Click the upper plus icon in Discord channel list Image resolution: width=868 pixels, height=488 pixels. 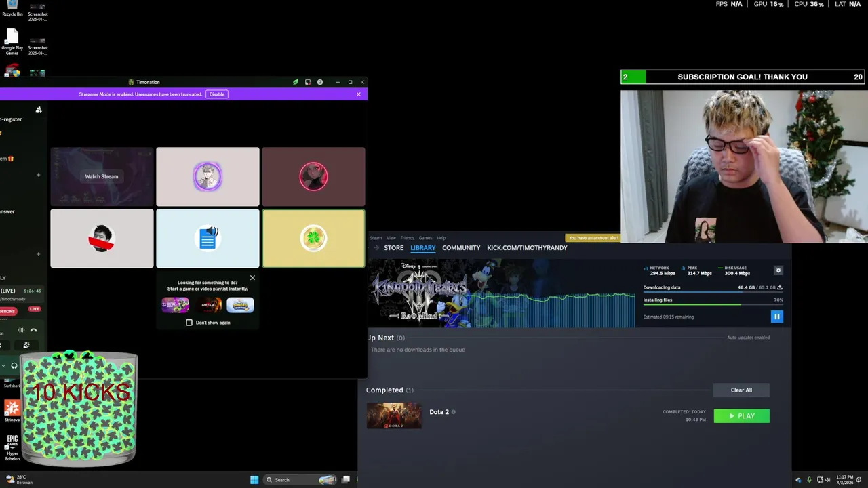coord(38,175)
